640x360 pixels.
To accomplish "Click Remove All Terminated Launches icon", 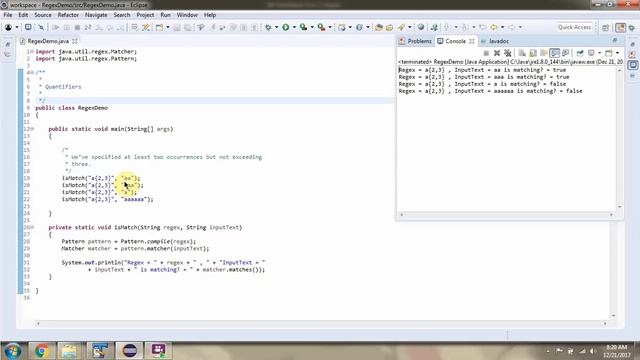I will (x=507, y=53).
